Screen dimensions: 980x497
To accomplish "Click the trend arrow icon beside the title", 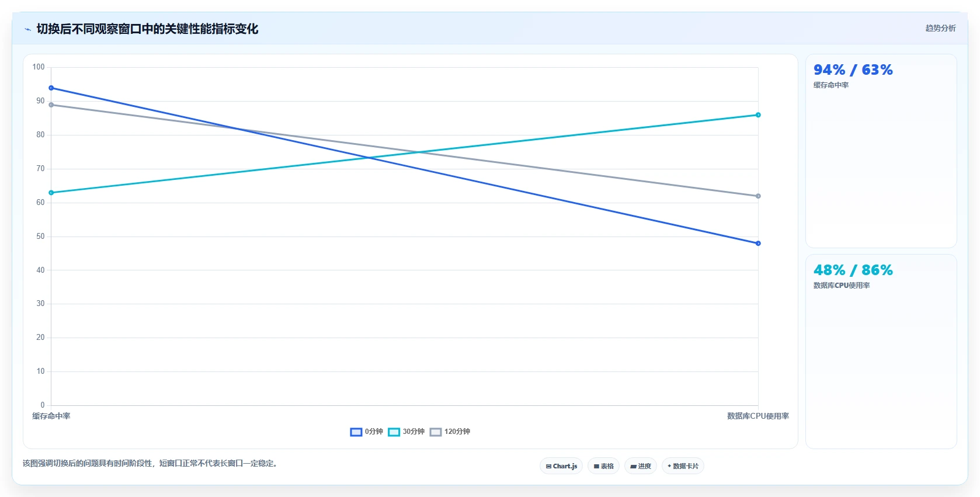I will 27,29.
